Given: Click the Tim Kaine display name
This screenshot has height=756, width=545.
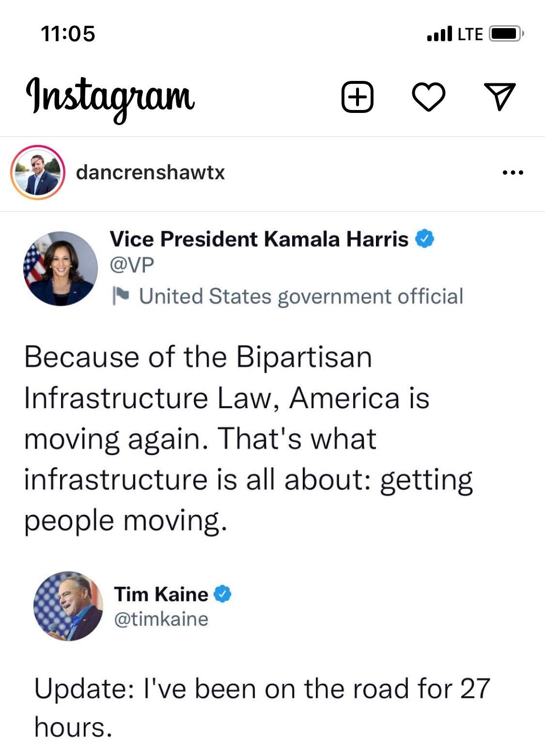Looking at the screenshot, I should click(x=161, y=594).
